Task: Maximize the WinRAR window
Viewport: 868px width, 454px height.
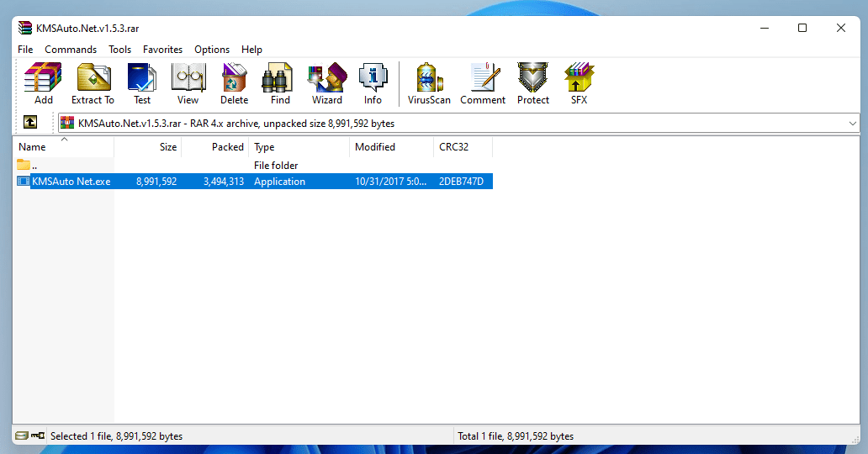Action: pos(802,28)
